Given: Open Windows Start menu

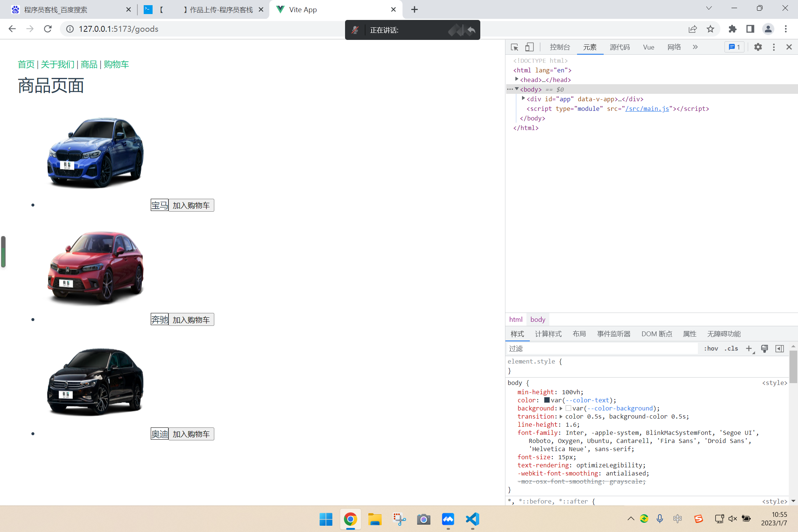Looking at the screenshot, I should click(326, 519).
